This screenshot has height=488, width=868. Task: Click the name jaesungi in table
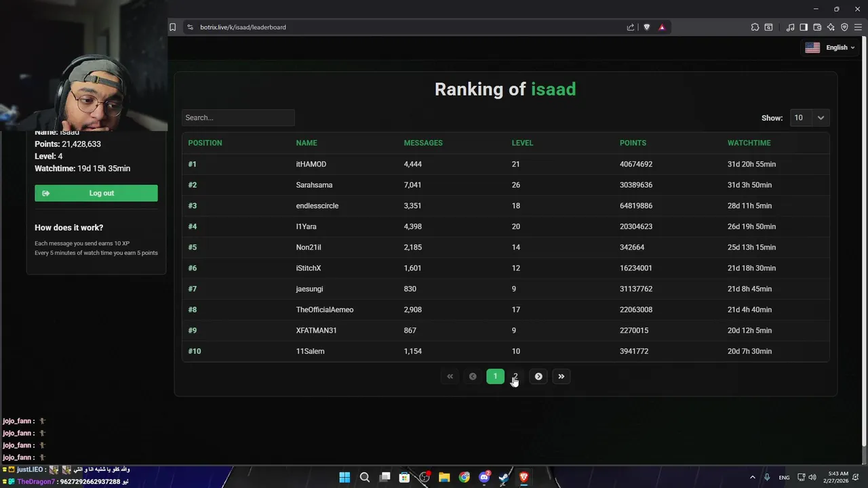(x=309, y=289)
